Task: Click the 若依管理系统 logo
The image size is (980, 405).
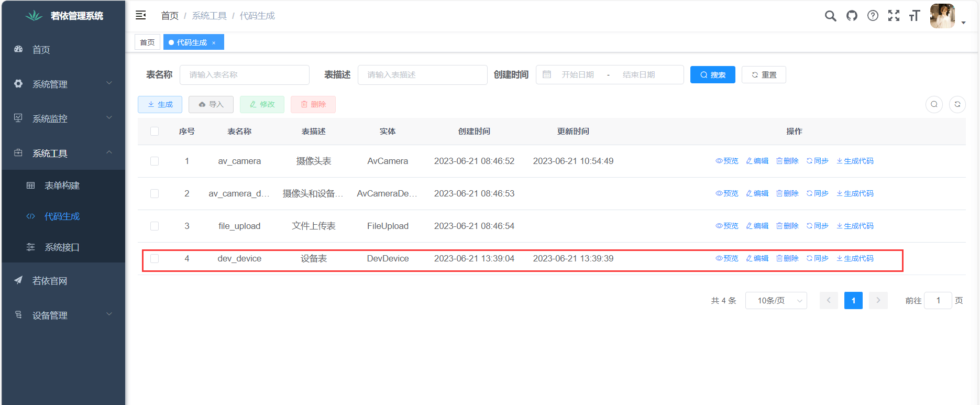Action: coord(34,16)
